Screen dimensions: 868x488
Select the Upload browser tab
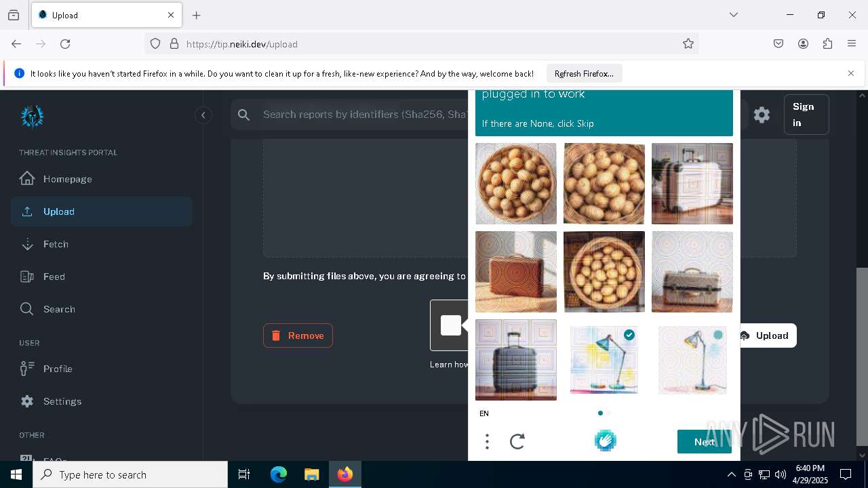[106, 15]
